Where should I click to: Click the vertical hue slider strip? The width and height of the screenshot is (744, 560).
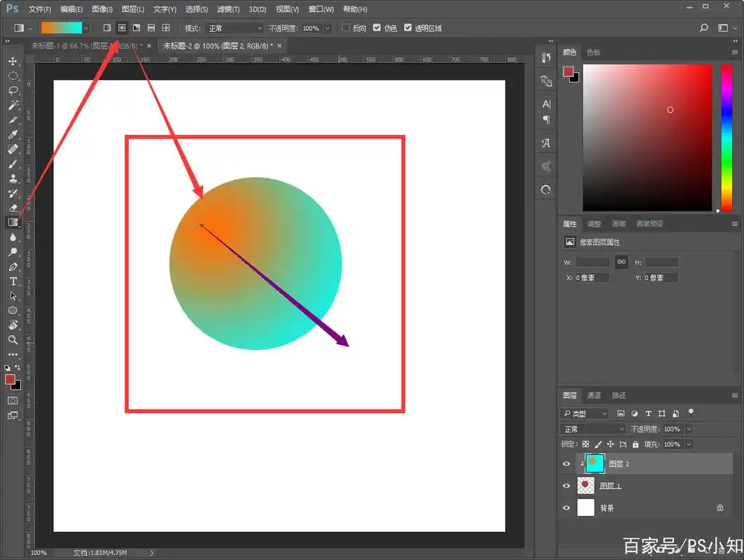click(727, 136)
